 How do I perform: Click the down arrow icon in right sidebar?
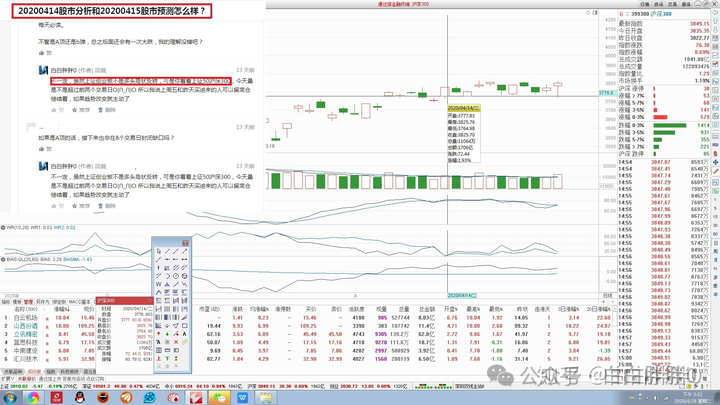tap(715, 30)
